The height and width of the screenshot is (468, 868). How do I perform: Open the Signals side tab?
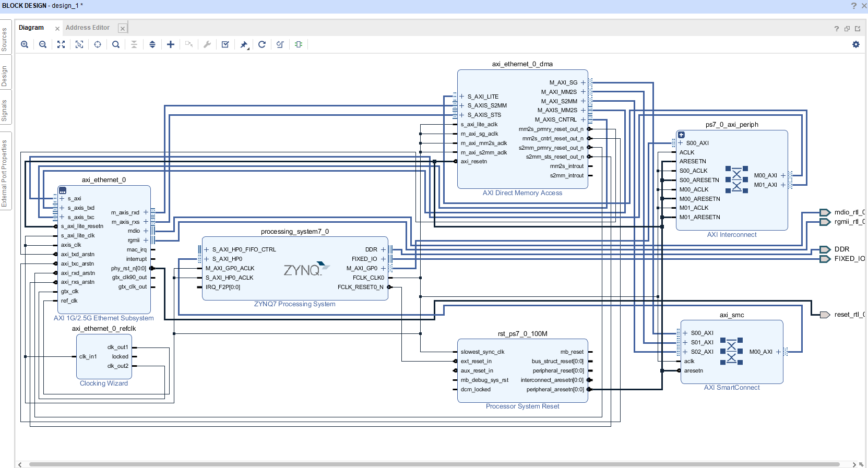(x=5, y=110)
